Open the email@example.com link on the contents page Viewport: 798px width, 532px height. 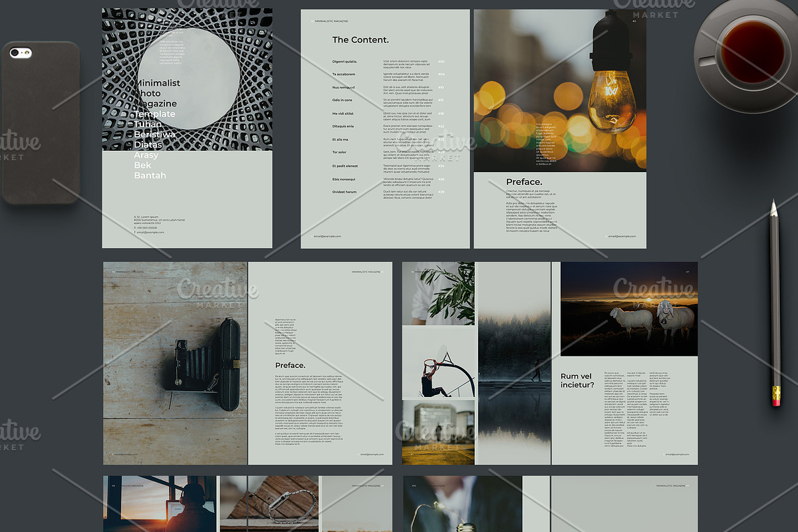(327, 236)
